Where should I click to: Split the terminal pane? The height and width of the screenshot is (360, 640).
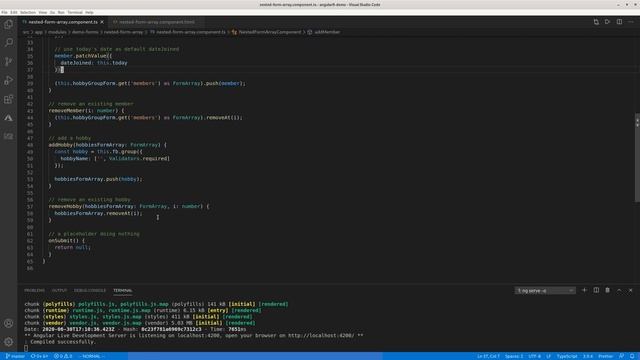point(596,290)
